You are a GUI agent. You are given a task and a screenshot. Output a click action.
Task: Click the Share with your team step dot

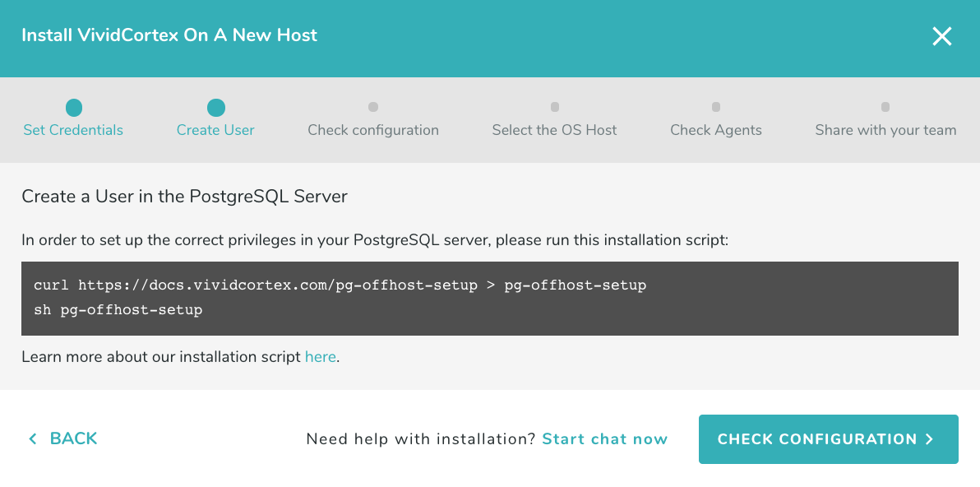coord(885,107)
